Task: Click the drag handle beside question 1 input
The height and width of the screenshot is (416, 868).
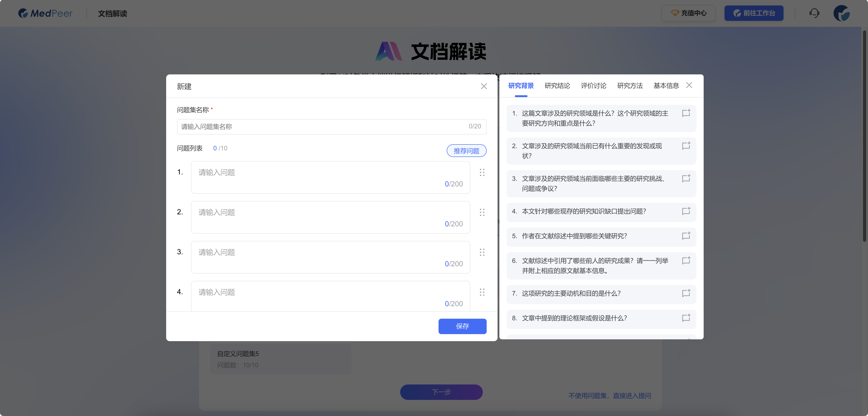Action: (x=482, y=172)
